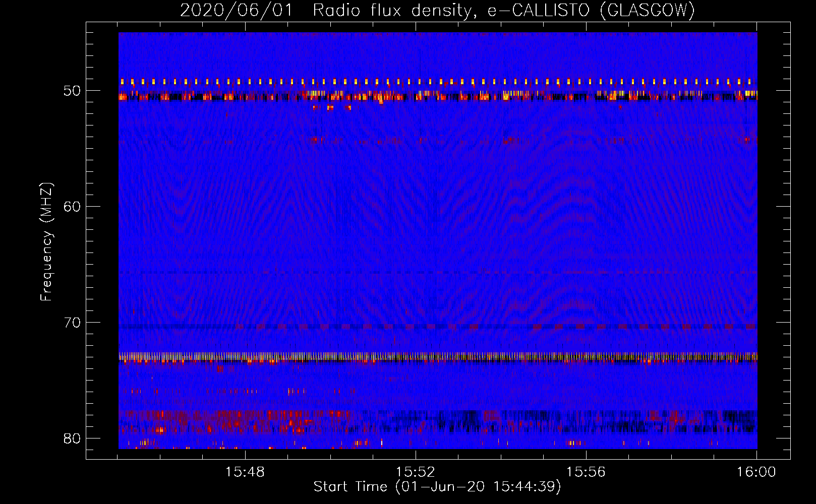Click the 80 frequency tick label
The width and height of the screenshot is (816, 504).
(x=72, y=438)
